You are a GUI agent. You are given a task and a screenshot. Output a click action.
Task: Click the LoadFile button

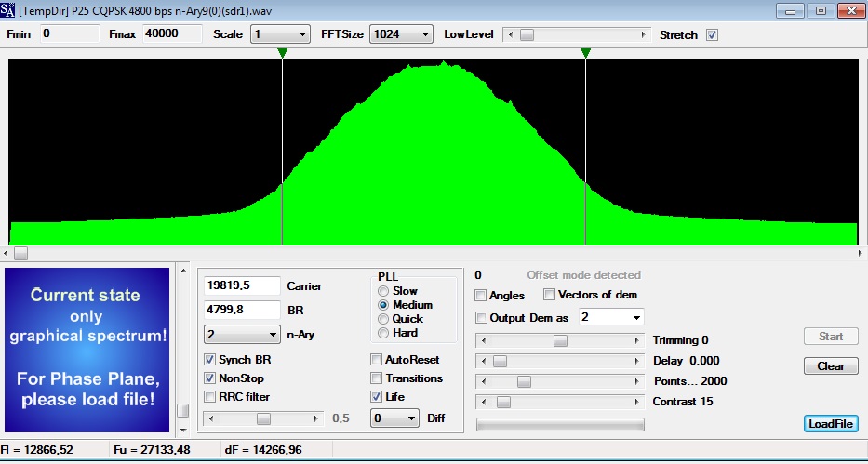coord(831,424)
